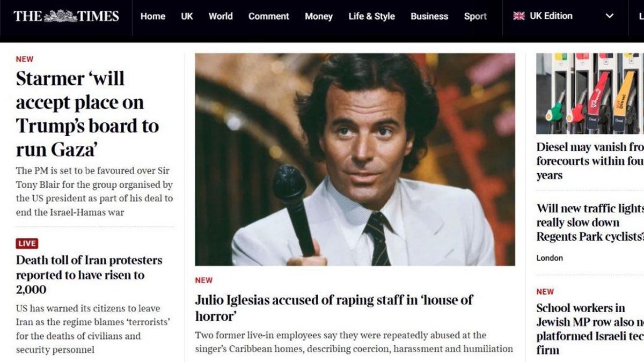Select the Sport section
Viewport: 644px width, 362px height.
(x=475, y=16)
